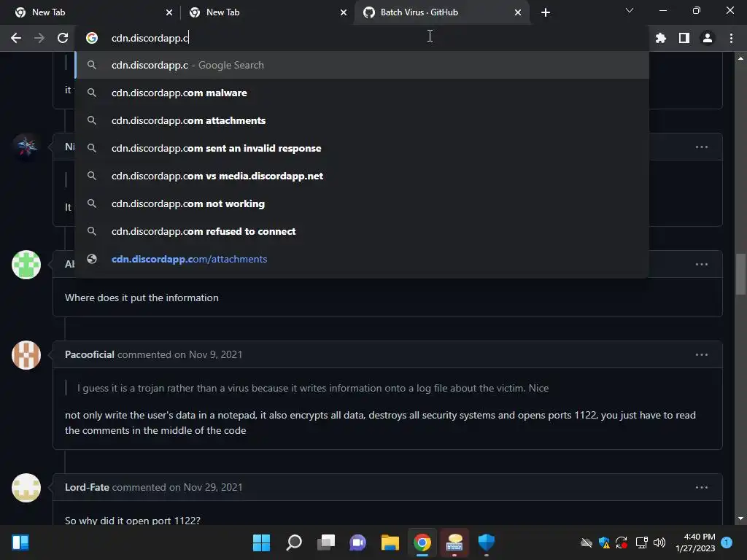Open the taskbar search icon
Viewport: 747px width, 560px height.
click(x=293, y=542)
